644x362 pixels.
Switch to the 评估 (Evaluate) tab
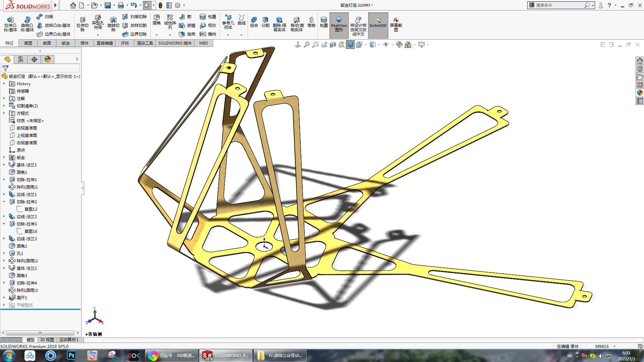pyautogui.click(x=125, y=43)
